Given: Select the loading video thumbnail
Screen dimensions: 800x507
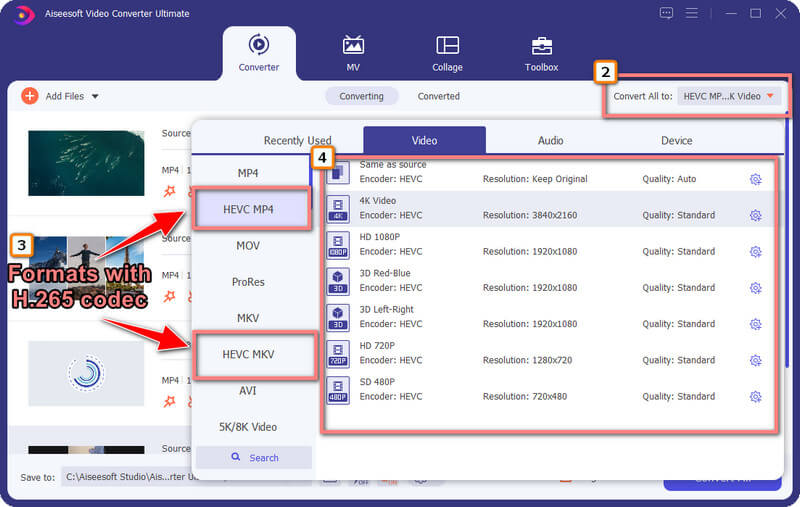Looking at the screenshot, I should pyautogui.click(x=86, y=373).
